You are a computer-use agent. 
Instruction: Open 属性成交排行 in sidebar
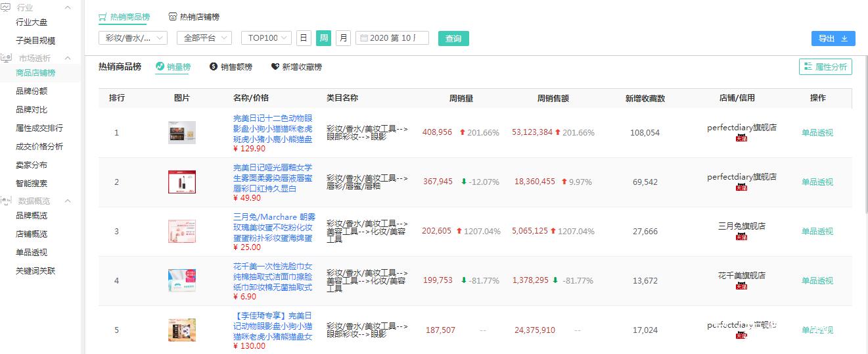point(39,128)
